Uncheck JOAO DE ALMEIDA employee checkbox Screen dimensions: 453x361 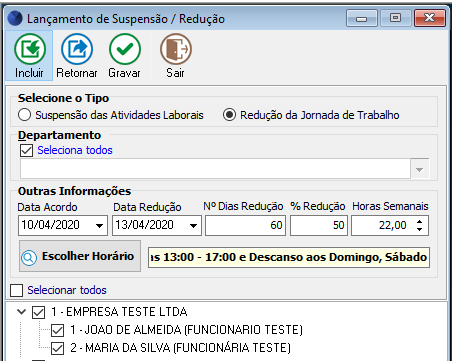pyautogui.click(x=57, y=330)
